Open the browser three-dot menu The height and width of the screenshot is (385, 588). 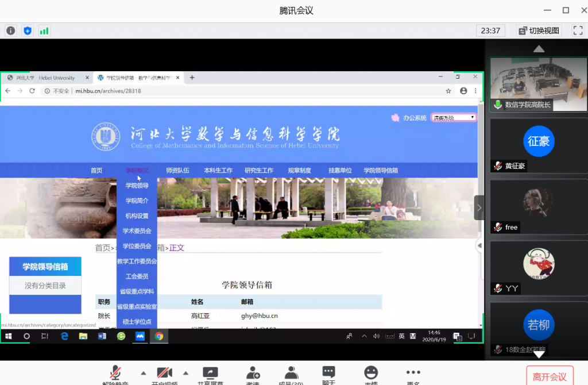pos(475,91)
